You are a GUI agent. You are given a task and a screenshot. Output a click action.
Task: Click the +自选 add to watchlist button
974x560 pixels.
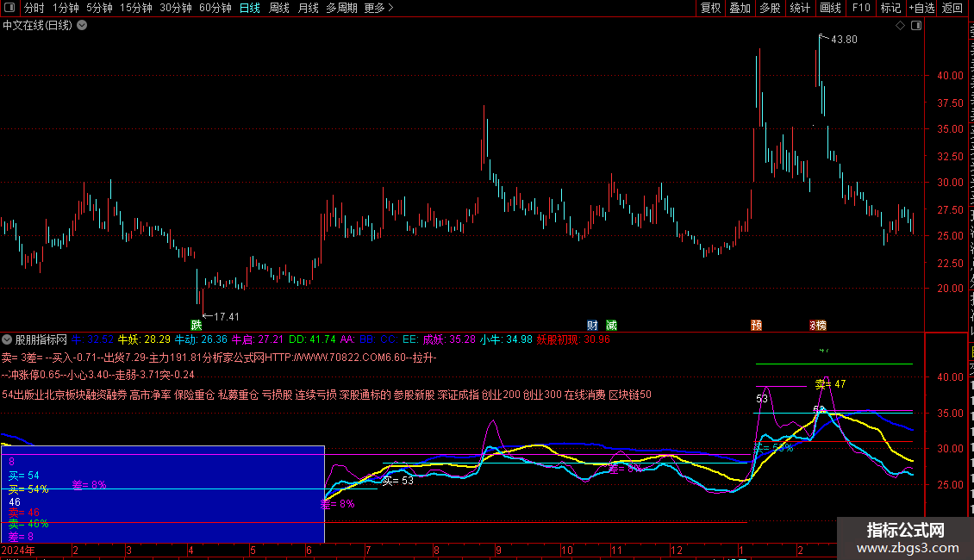[x=921, y=8]
